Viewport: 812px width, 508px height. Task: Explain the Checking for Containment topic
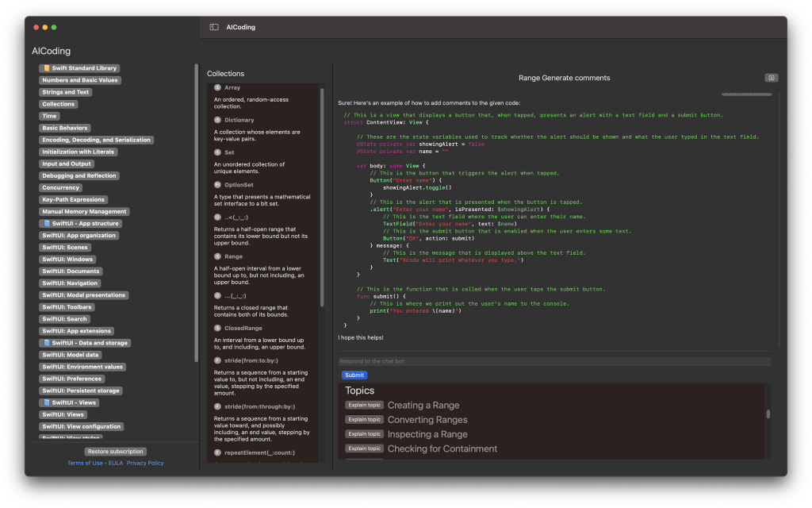coord(364,449)
